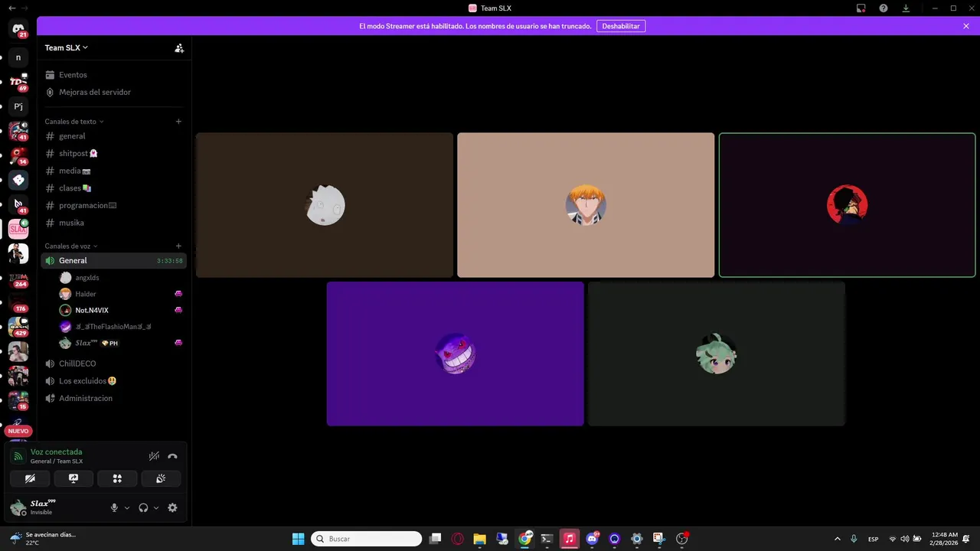Open the programacion channel
The image size is (980, 551).
tap(113, 205)
